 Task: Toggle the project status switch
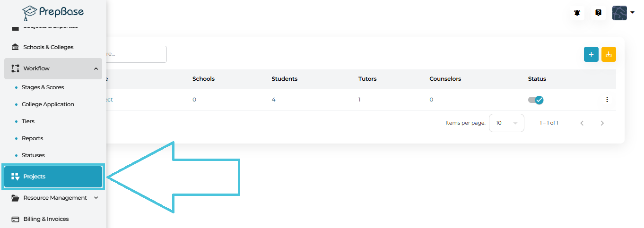(536, 100)
